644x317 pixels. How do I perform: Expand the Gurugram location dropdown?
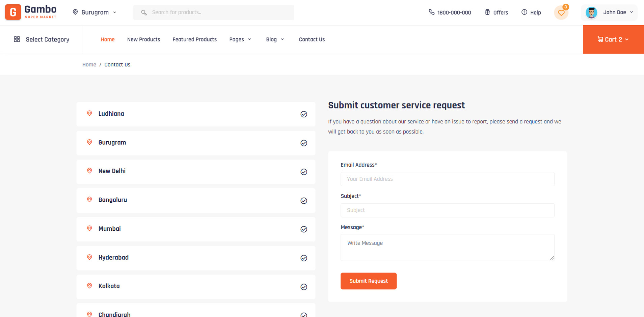(95, 12)
